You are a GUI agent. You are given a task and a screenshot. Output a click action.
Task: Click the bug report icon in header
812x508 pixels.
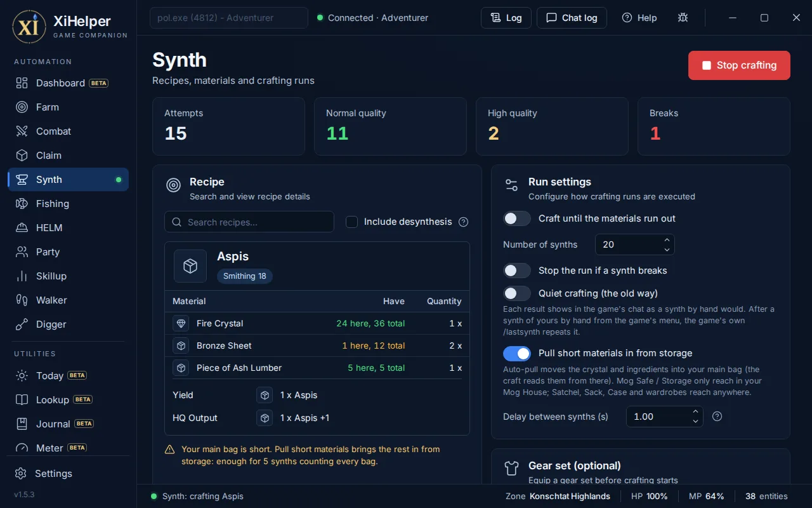[x=683, y=18]
